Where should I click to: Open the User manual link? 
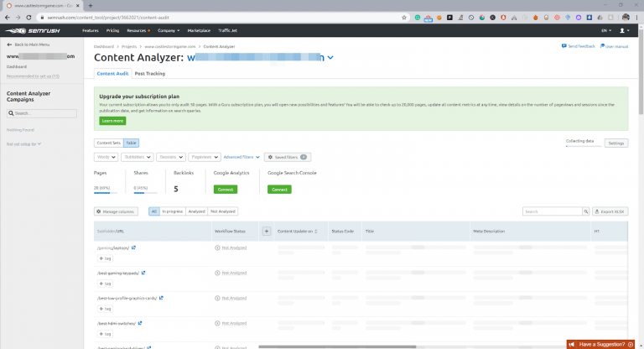[x=614, y=46]
